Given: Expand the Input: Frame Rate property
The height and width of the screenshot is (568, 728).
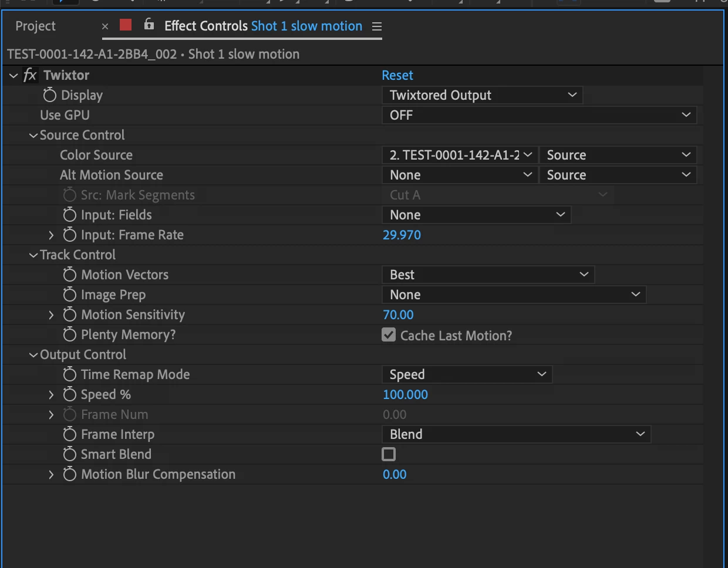Looking at the screenshot, I should (x=51, y=235).
